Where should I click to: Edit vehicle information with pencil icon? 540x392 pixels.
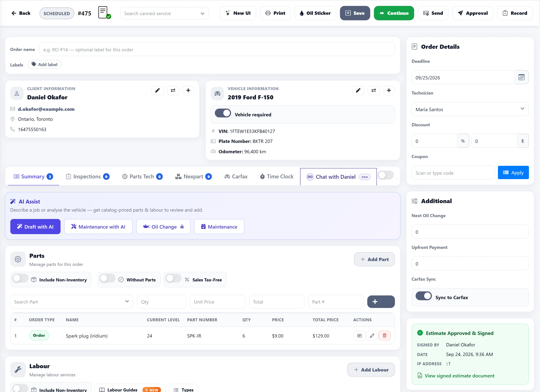pos(358,90)
